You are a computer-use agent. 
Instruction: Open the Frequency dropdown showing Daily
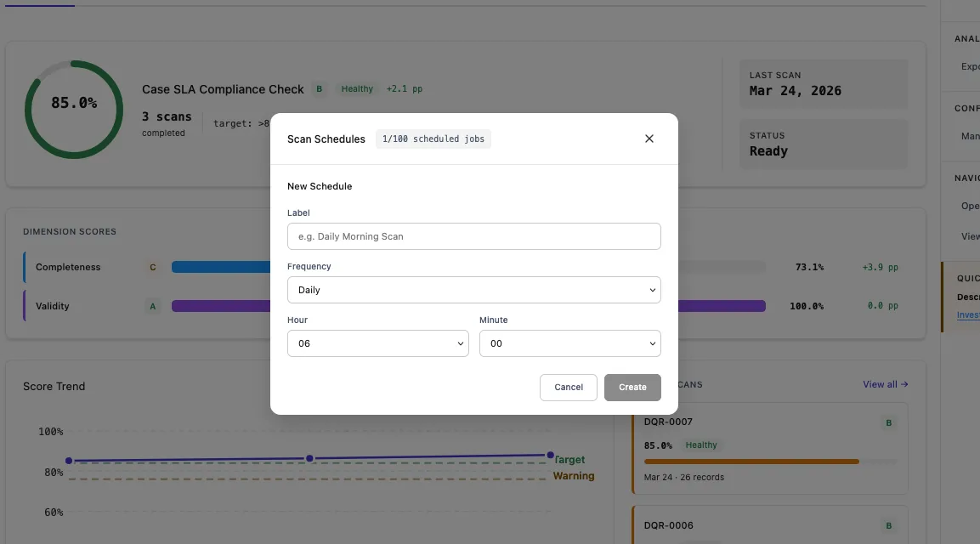point(473,290)
